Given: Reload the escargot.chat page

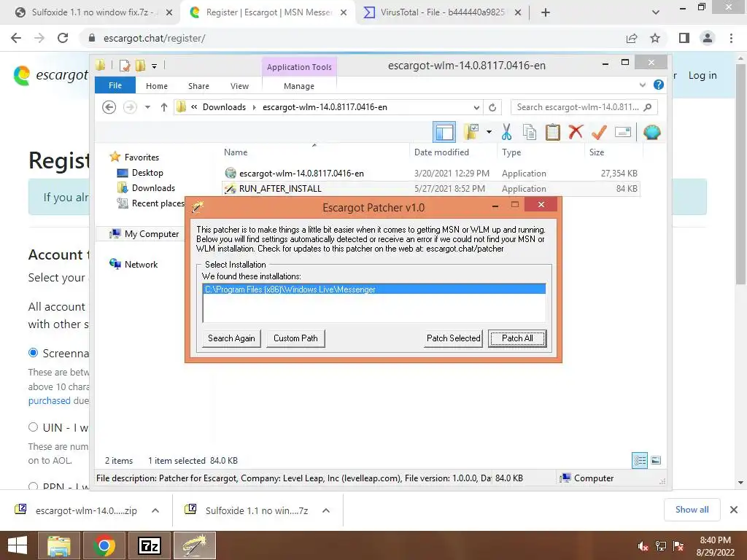Looking at the screenshot, I should [x=63, y=38].
